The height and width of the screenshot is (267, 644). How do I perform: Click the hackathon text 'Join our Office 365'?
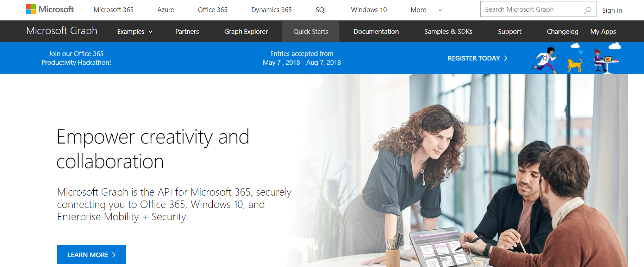pyautogui.click(x=76, y=53)
